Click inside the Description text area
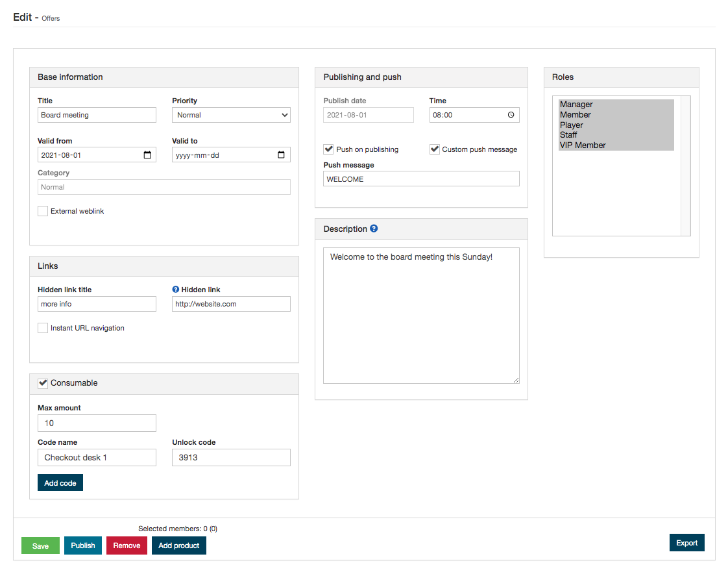The image size is (728, 576). (x=422, y=316)
